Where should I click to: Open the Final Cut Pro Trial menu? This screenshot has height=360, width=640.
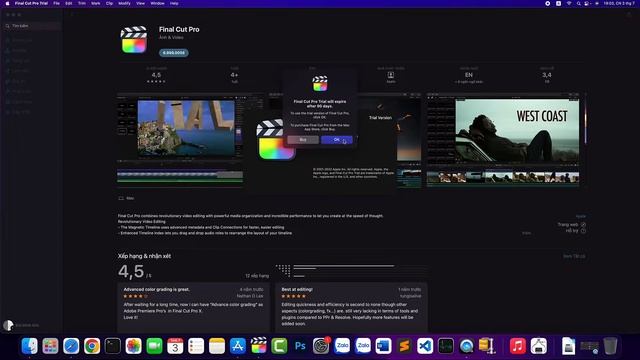(31, 3)
